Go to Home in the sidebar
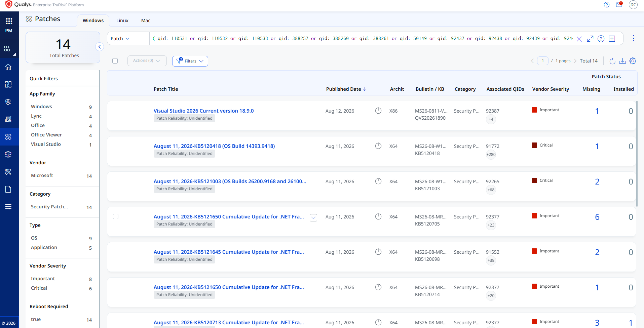 pyautogui.click(x=8, y=67)
